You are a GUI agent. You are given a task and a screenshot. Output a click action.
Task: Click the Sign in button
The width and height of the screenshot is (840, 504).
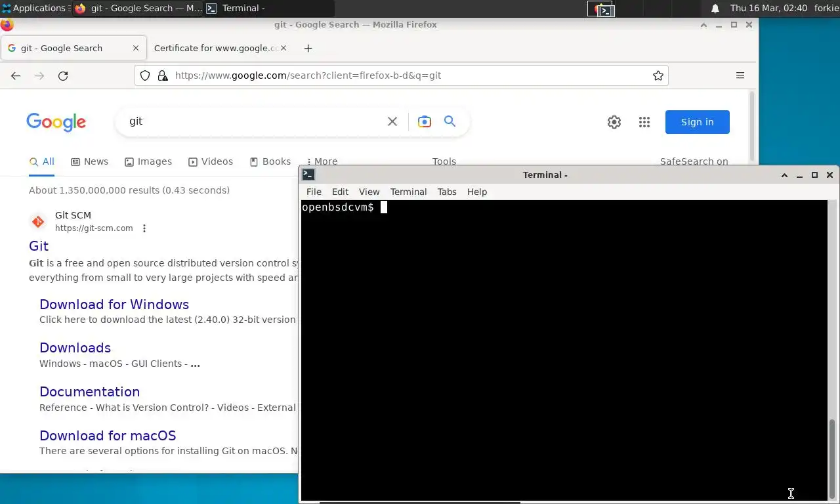[697, 122]
